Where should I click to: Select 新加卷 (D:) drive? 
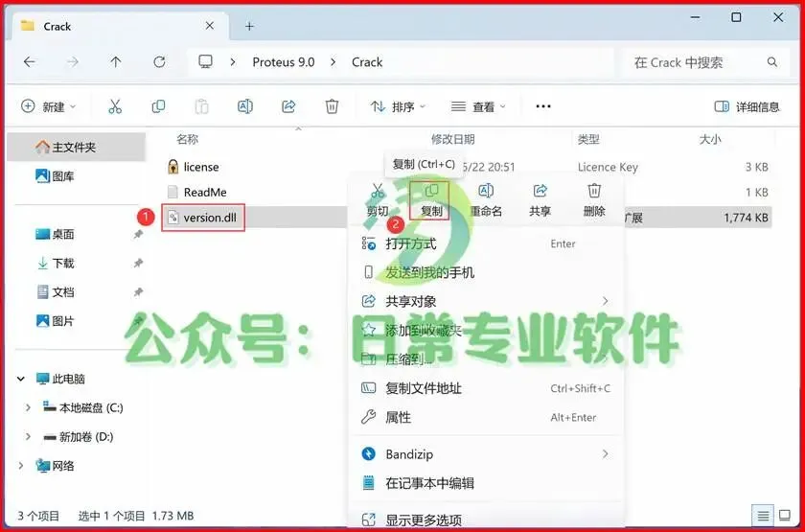coord(78,437)
